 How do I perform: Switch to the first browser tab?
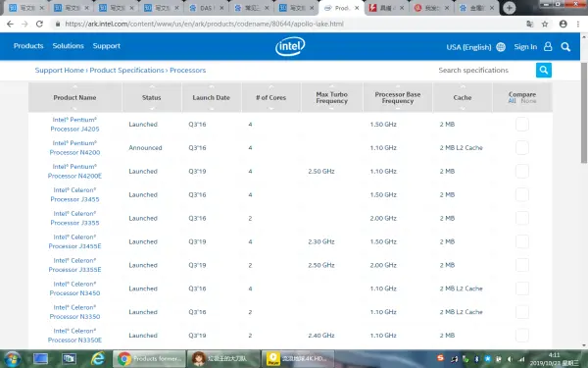coord(25,8)
